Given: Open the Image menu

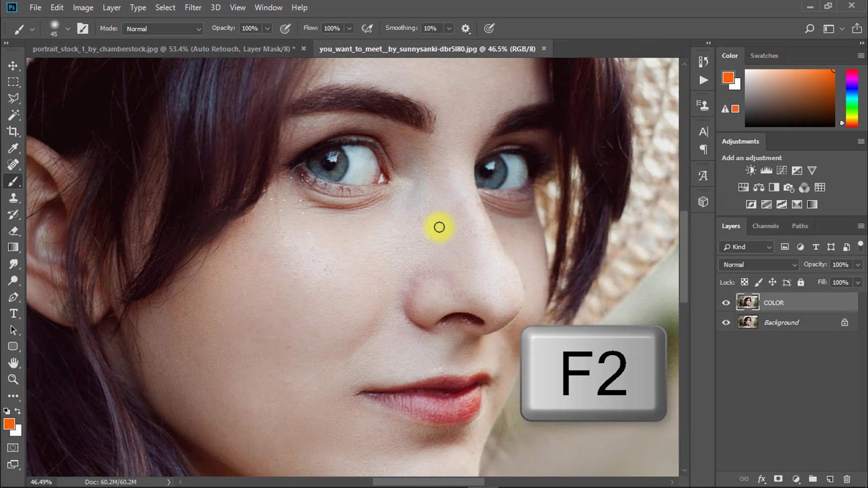Looking at the screenshot, I should click(x=83, y=8).
